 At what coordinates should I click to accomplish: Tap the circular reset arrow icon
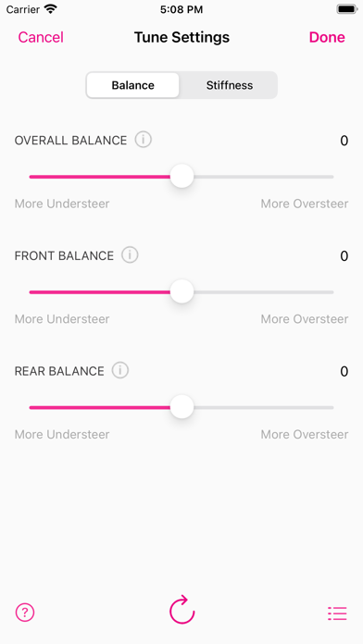coord(181,610)
